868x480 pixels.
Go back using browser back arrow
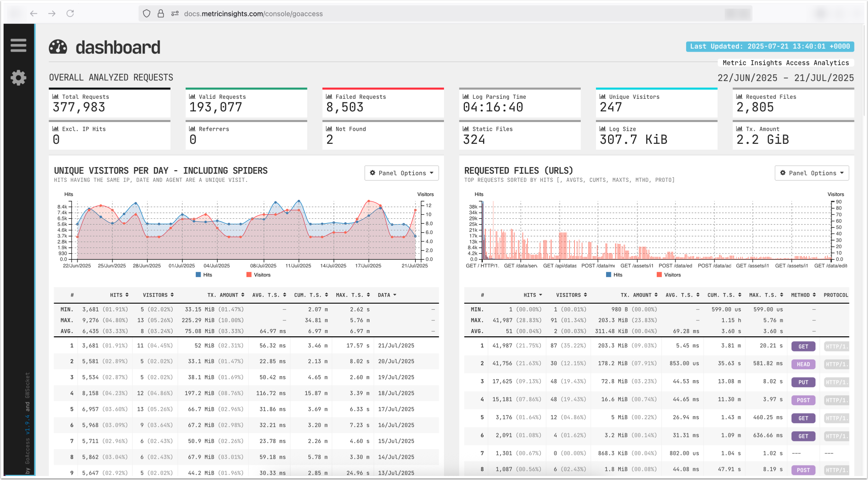tap(34, 14)
